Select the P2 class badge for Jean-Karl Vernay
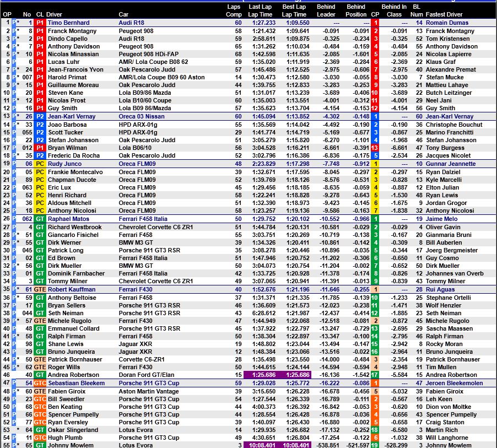This screenshot has height=448, width=497. tap(40, 116)
